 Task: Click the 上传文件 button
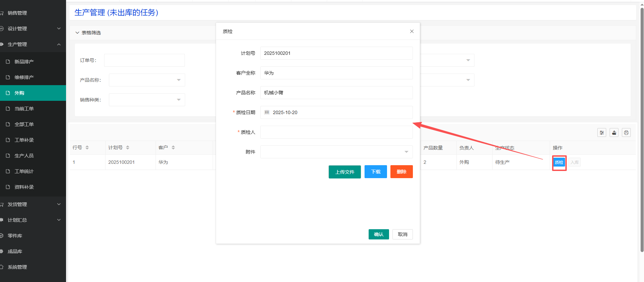coord(344,172)
